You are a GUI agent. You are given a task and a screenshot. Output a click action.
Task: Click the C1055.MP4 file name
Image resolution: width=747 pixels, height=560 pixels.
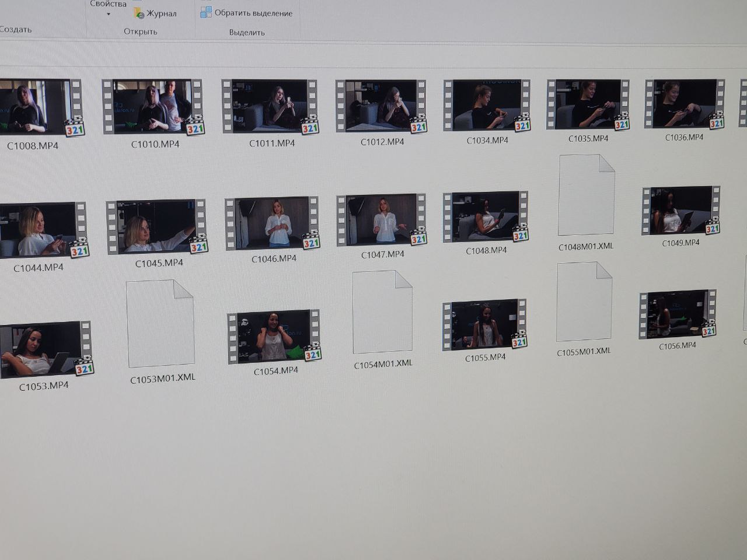485,358
